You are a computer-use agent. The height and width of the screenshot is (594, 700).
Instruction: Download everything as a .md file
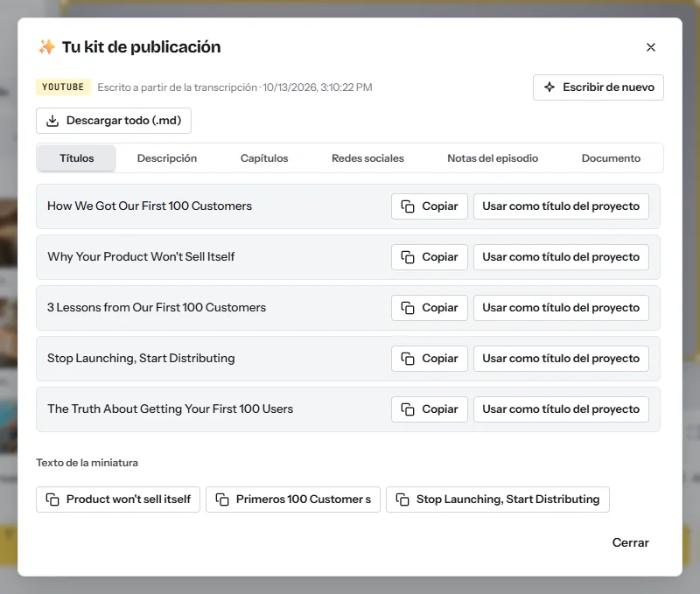coord(114,121)
